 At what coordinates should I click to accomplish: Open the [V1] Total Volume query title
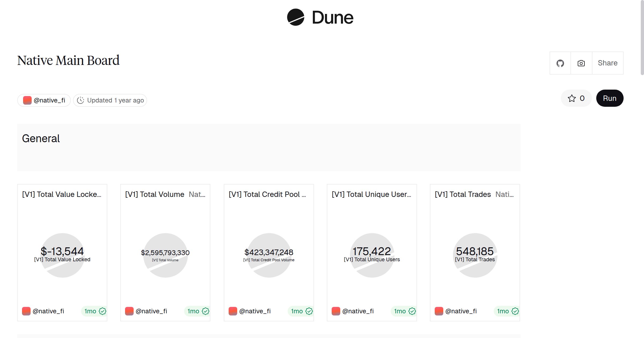155,194
